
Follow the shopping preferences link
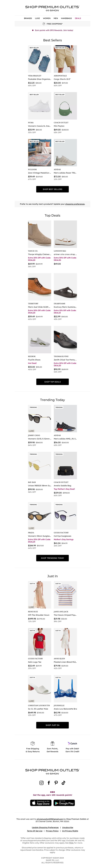click(x=75, y=204)
